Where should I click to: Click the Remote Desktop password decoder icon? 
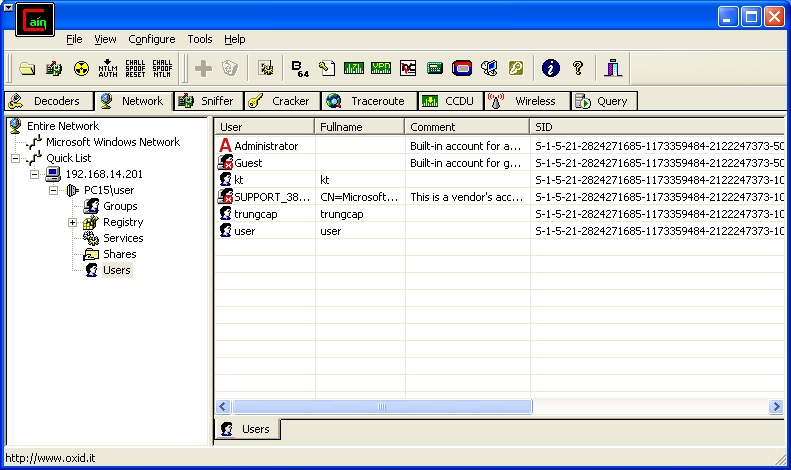(x=489, y=68)
